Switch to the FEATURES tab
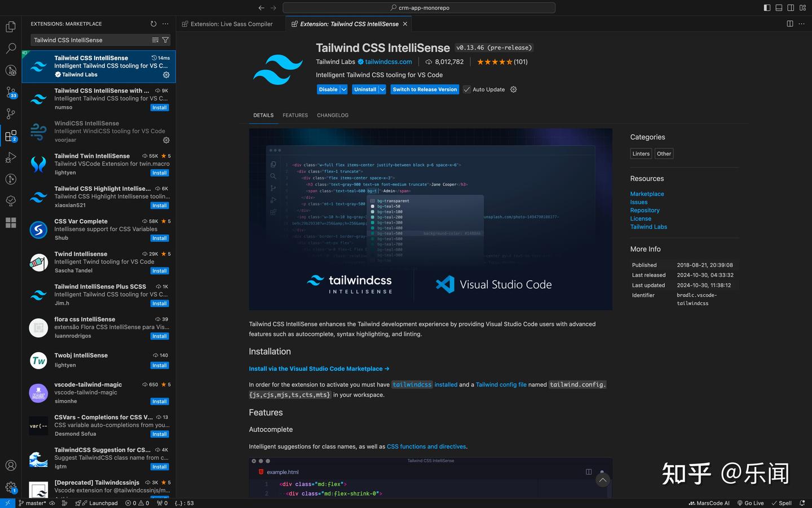This screenshot has width=812, height=508. 295,115
